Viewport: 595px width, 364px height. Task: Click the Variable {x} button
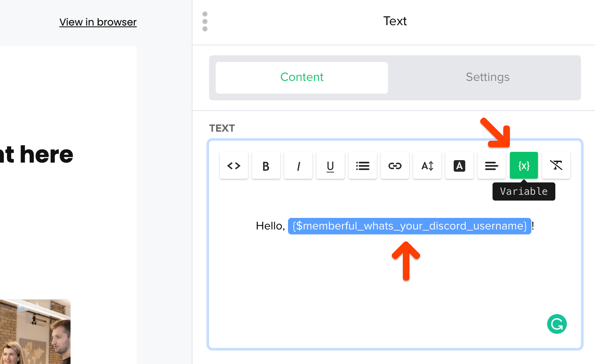[x=524, y=165]
